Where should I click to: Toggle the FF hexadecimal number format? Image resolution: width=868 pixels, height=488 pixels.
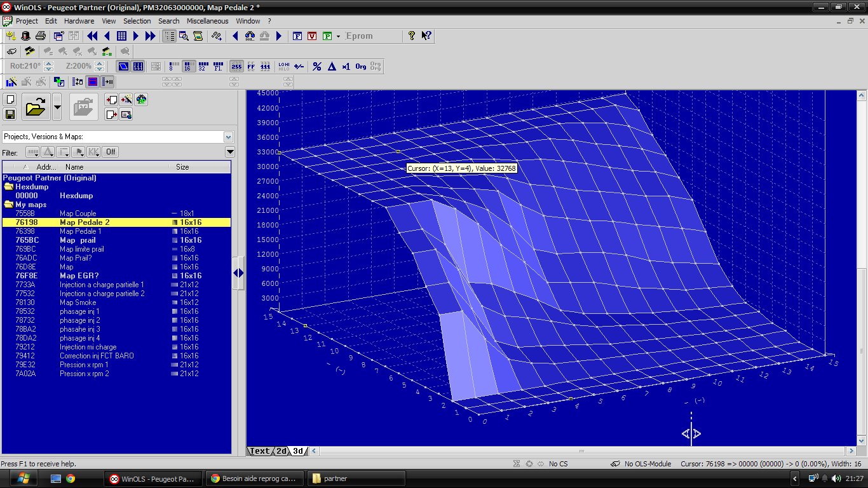(x=251, y=66)
